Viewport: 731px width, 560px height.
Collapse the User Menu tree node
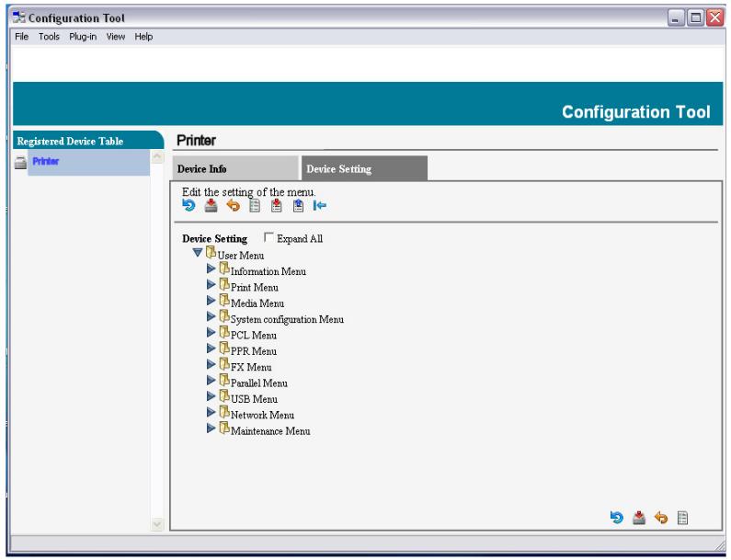point(197,253)
